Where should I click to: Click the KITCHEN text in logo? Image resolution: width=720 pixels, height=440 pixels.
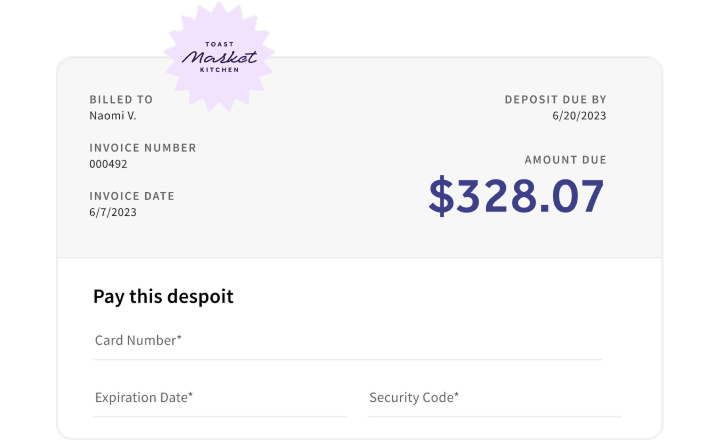[219, 70]
